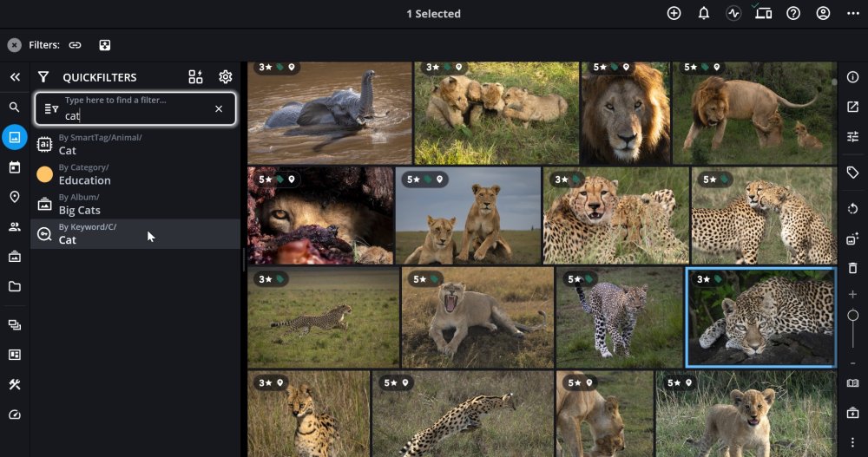This screenshot has height=457, width=868.
Task: Toggle the linked filters chain icon
Action: pyautogui.click(x=76, y=45)
